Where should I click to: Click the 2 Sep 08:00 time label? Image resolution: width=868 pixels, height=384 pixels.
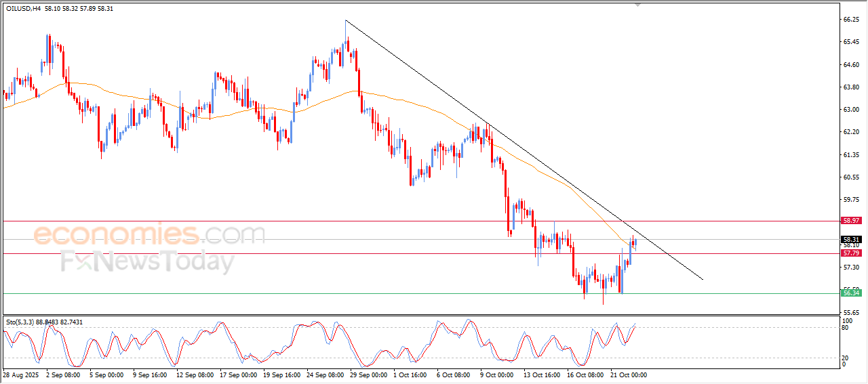coord(62,375)
